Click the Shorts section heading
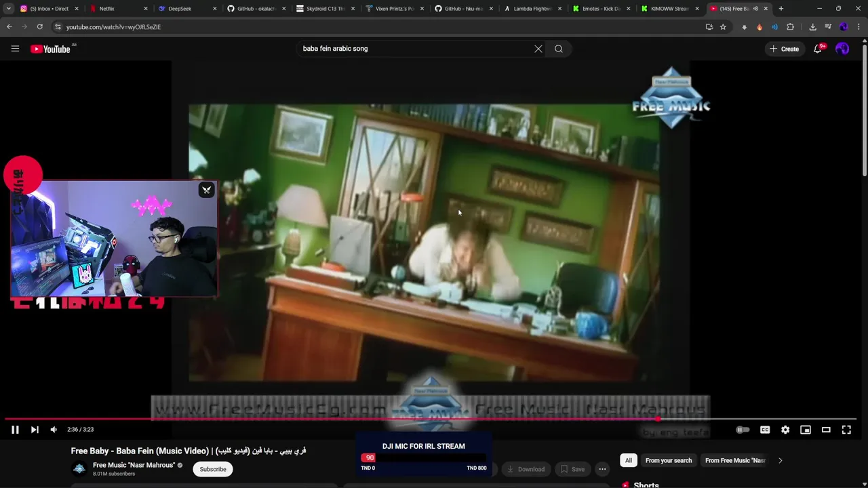 [x=646, y=485]
